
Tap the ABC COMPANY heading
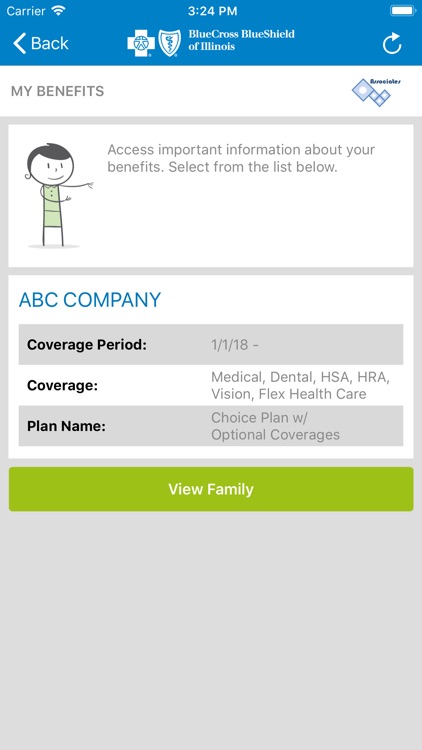point(90,300)
